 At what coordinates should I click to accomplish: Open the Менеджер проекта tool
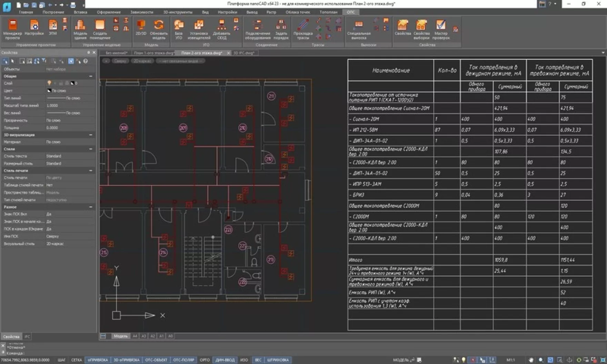(x=12, y=29)
